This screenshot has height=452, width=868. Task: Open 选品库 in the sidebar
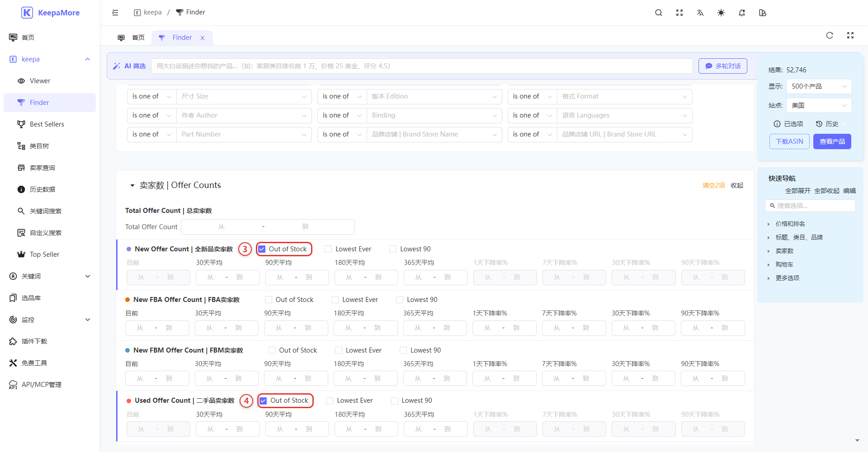click(50, 298)
